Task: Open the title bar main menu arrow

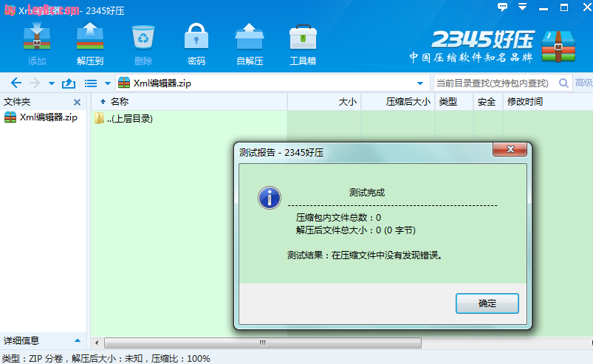Action: point(522,7)
